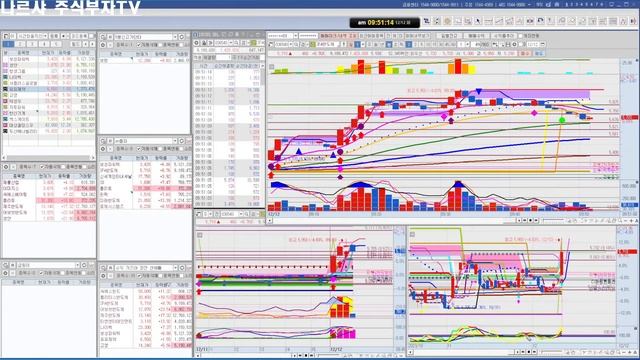Viewport: 640px width, 360px height.
Task: Select the pink highlighted row in eight-row watchlist
Action: coord(145,189)
